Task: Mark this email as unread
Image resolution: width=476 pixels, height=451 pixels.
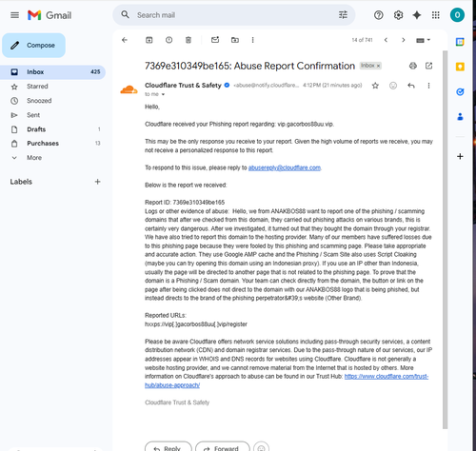Action: click(x=215, y=40)
